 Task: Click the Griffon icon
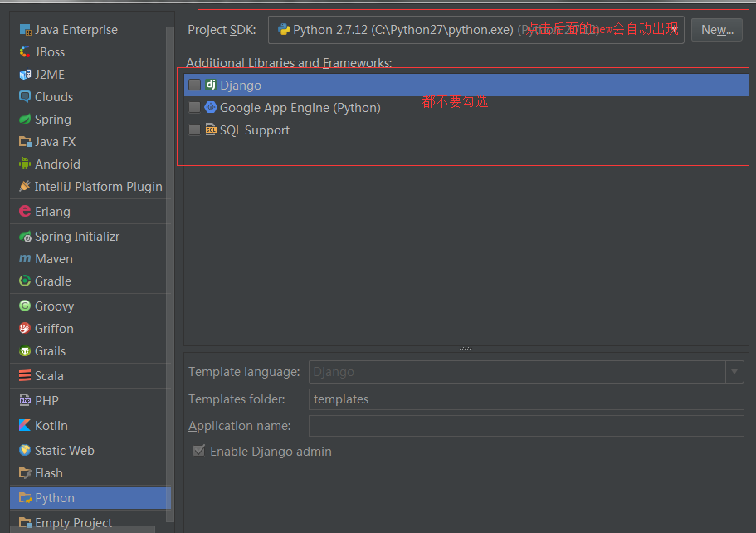click(25, 329)
